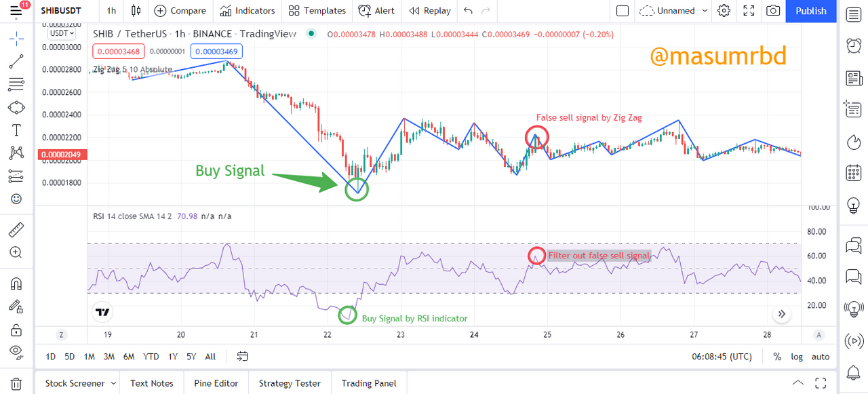Select the Text annotation tool
Image resolution: width=868 pixels, height=394 pixels.
click(x=16, y=130)
